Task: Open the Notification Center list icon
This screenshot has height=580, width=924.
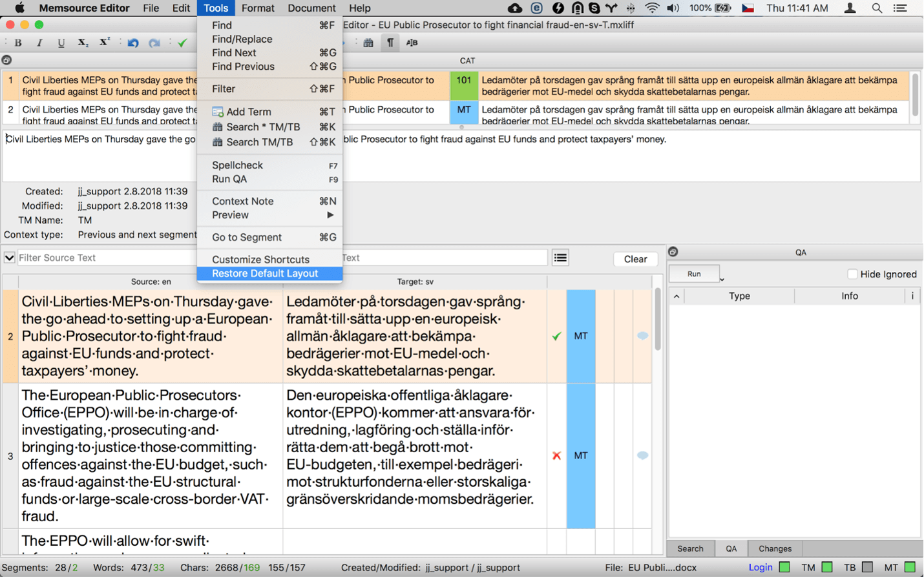Action: [899, 8]
